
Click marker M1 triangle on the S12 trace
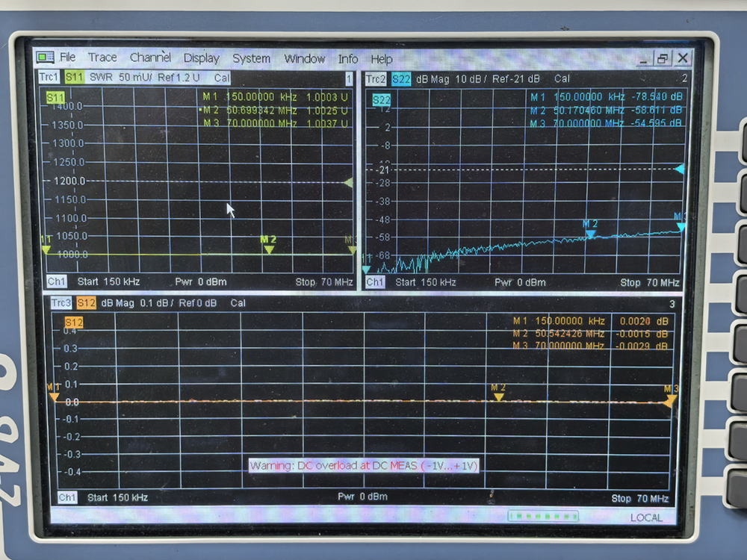click(54, 397)
